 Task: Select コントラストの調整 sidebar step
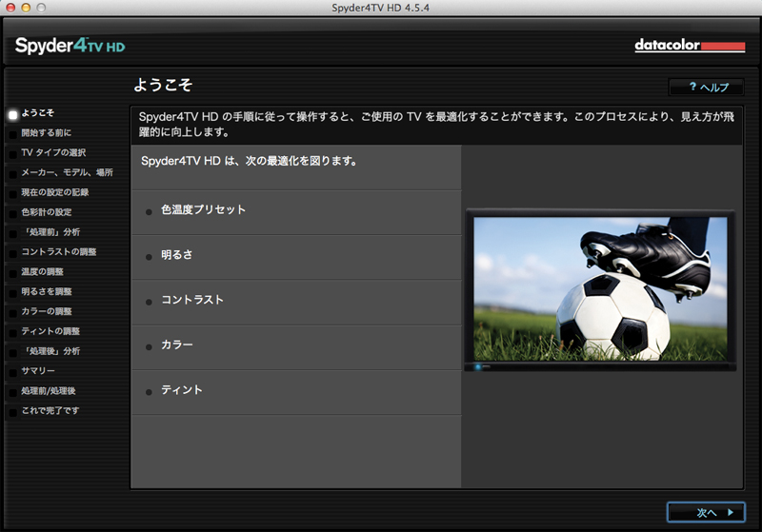pos(59,252)
